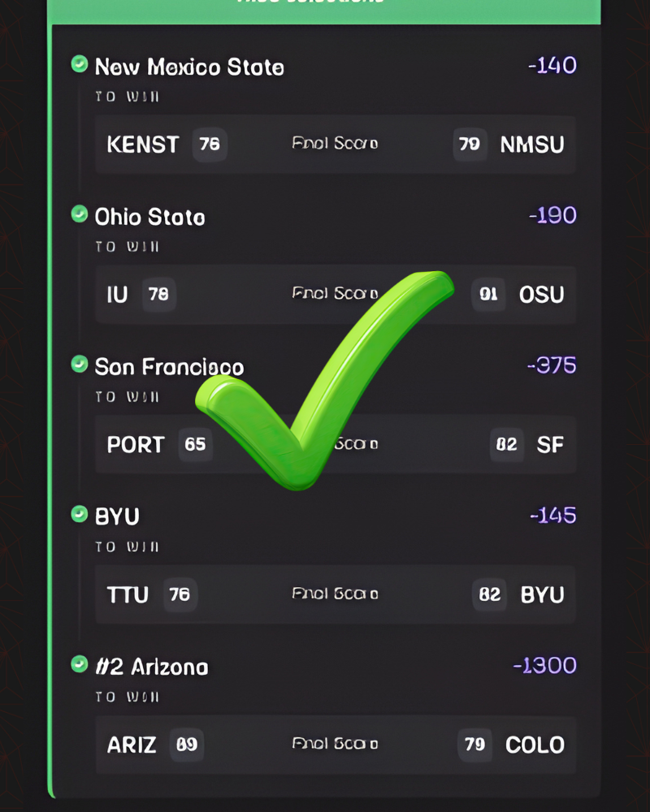Click the green header bar at top

[x=323, y=10]
